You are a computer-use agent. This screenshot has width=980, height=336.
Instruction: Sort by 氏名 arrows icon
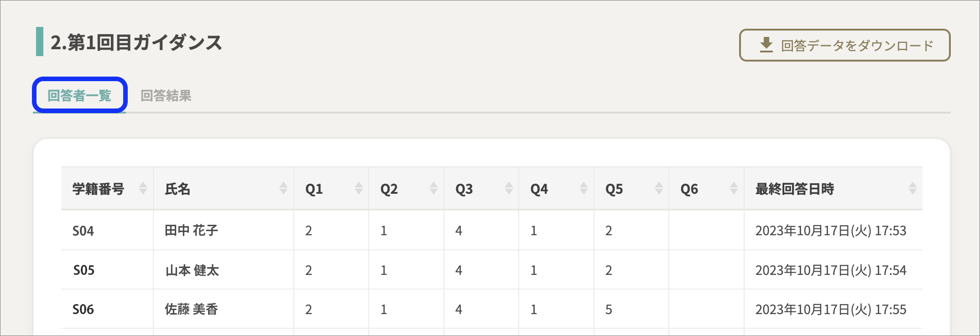(283, 188)
